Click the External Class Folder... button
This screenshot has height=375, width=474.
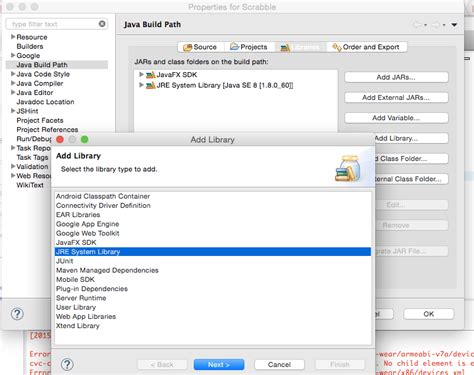[x=411, y=179]
